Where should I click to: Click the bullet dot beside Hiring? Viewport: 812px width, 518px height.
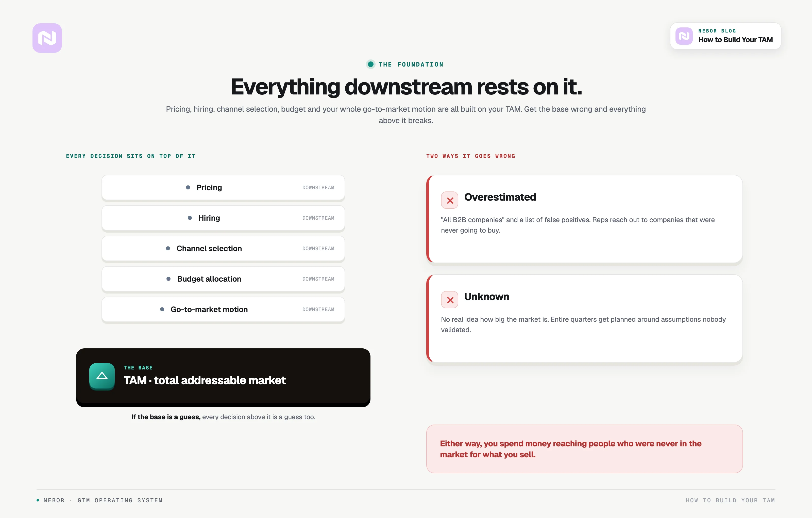tap(190, 218)
